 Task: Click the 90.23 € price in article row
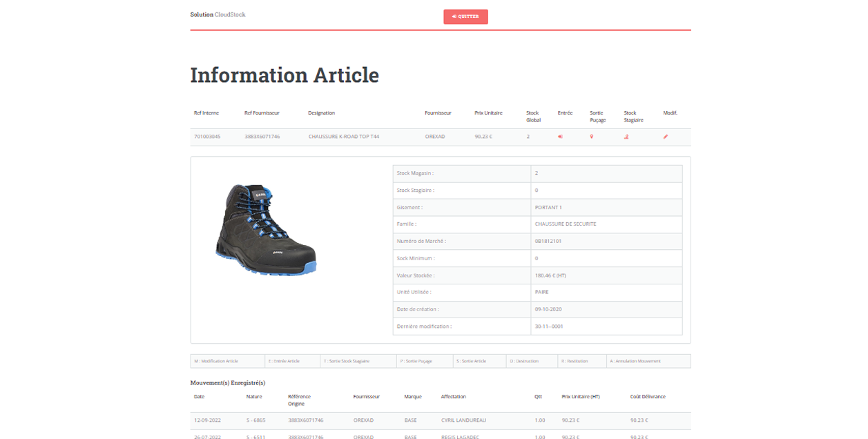[483, 137]
